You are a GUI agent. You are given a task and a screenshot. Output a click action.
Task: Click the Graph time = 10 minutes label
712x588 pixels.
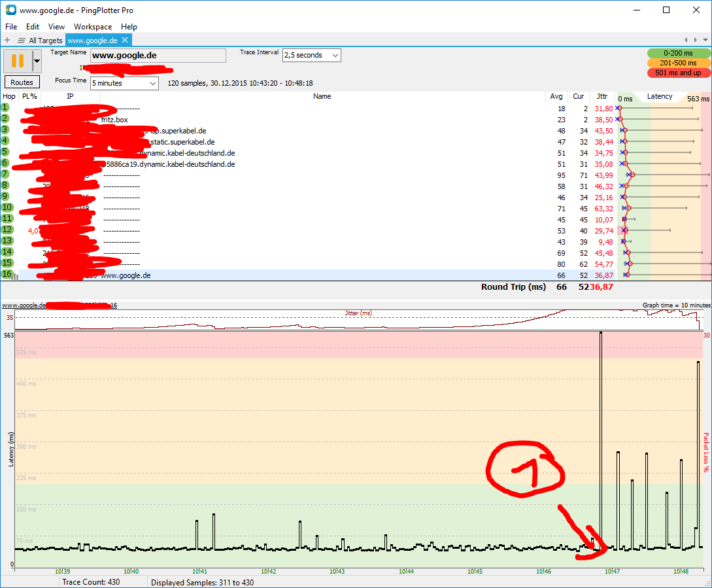click(676, 305)
